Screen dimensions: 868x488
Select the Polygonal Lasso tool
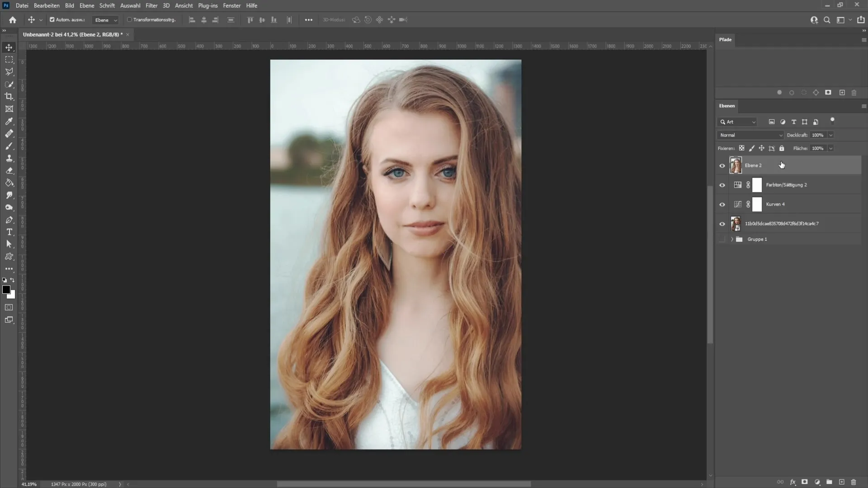[9, 72]
